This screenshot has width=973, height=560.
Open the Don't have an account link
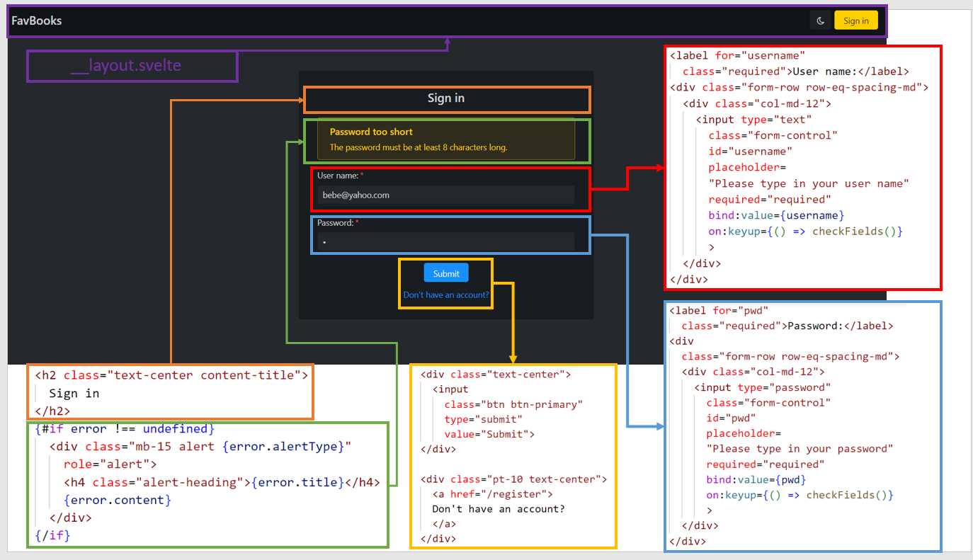pos(445,295)
